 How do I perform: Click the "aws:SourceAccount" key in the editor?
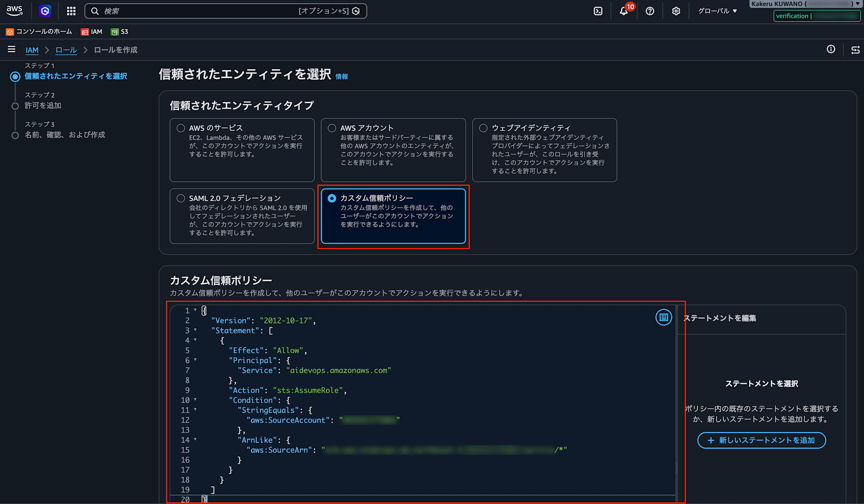click(x=288, y=420)
